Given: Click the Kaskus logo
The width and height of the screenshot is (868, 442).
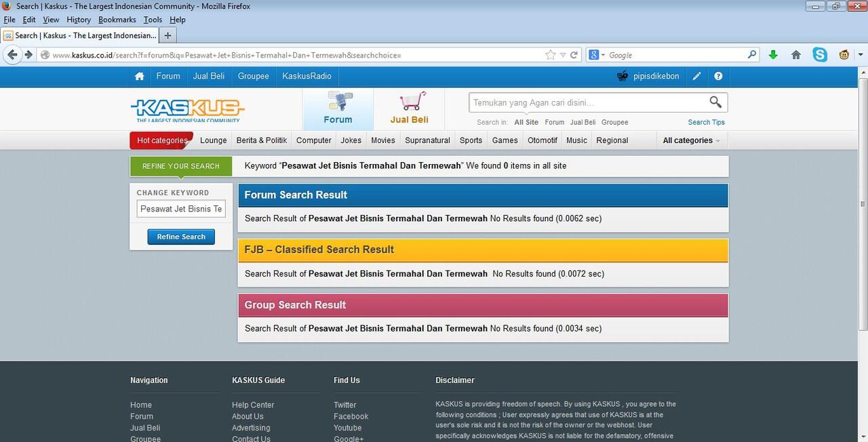Looking at the screenshot, I should pos(187,110).
